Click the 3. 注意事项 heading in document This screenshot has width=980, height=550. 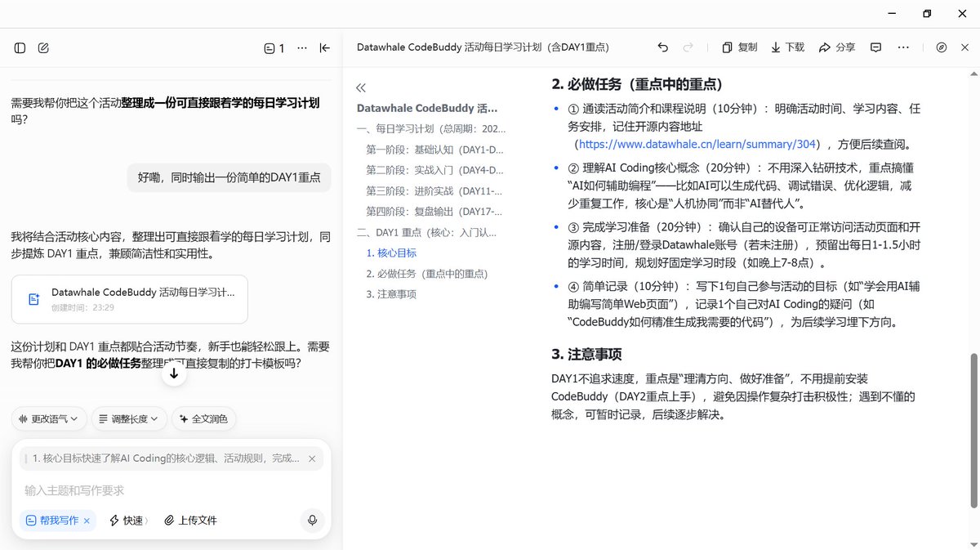click(x=586, y=354)
